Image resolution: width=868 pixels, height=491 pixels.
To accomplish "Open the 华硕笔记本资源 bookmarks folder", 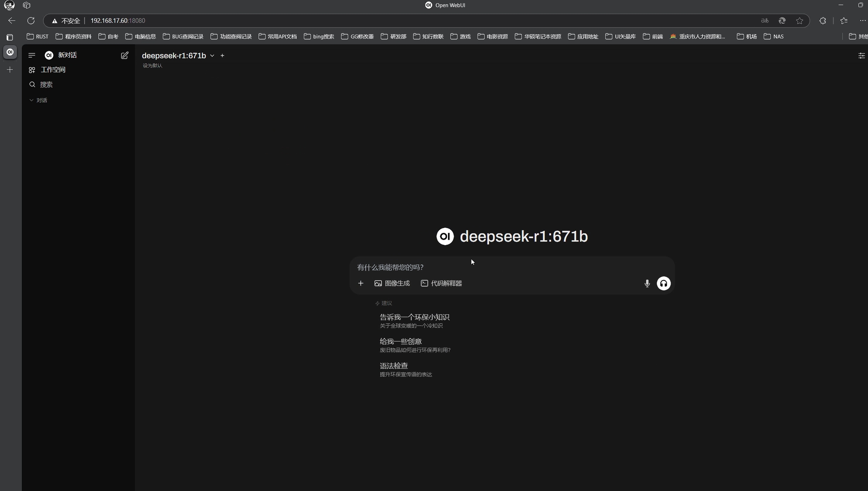I will pos(538,37).
